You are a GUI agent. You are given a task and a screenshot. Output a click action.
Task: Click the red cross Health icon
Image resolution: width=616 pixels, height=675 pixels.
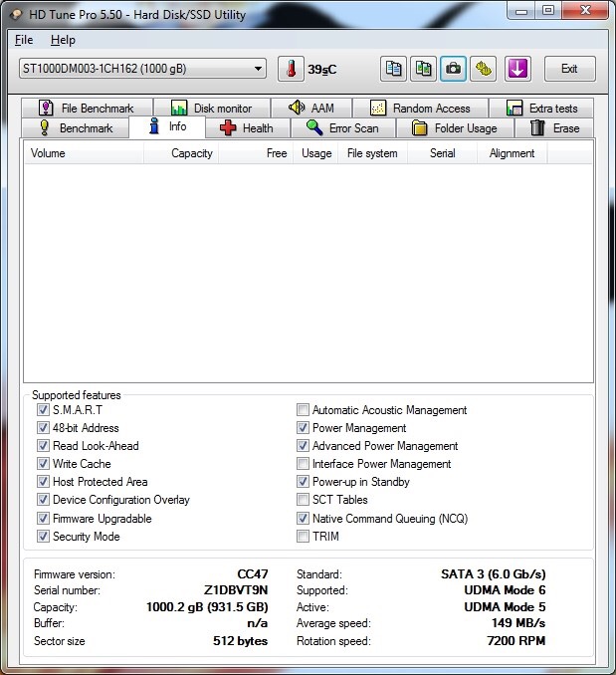(x=228, y=127)
